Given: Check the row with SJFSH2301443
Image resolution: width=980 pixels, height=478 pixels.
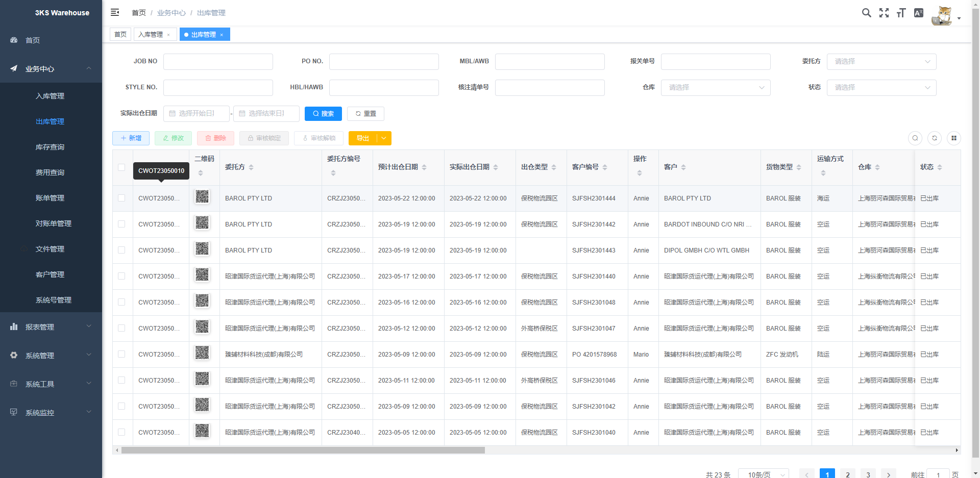Looking at the screenshot, I should [x=121, y=250].
